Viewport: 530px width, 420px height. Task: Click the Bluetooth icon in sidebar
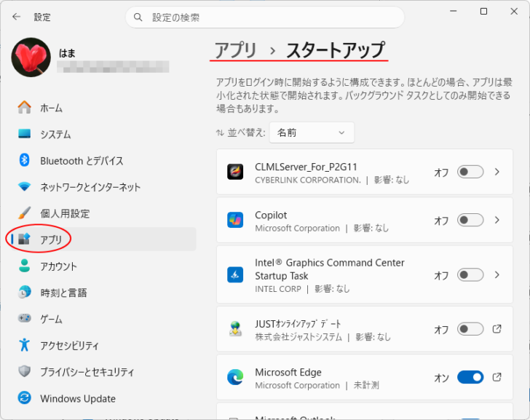coord(24,160)
